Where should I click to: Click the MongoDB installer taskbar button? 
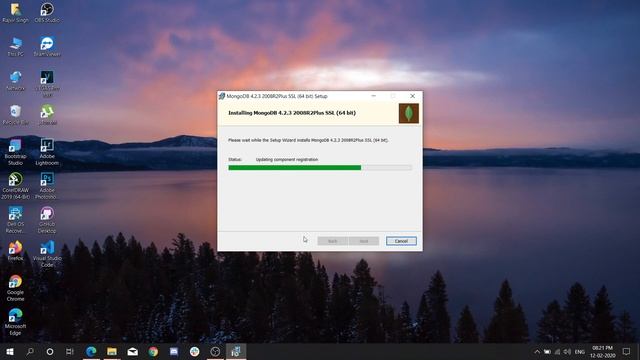236,351
